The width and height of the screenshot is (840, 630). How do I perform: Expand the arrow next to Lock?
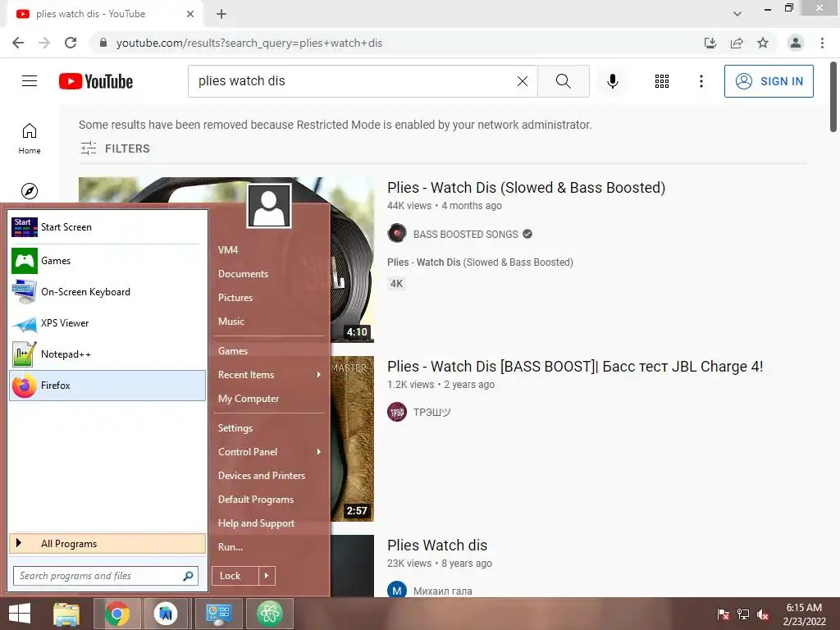[267, 576]
